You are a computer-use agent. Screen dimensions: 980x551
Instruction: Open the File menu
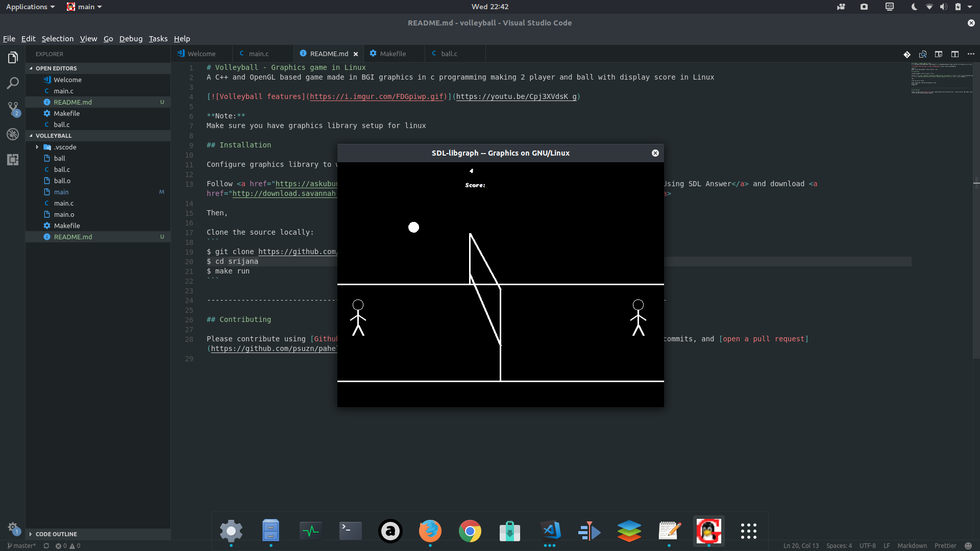point(9,39)
